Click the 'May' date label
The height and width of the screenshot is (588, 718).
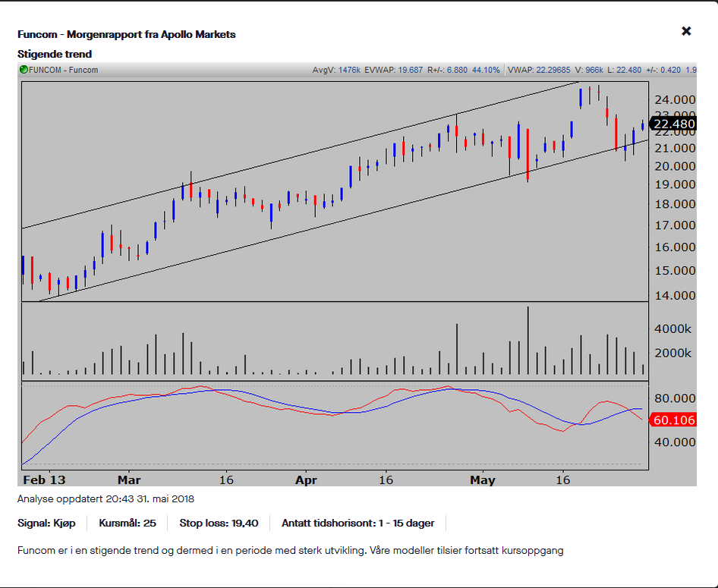tap(483, 480)
